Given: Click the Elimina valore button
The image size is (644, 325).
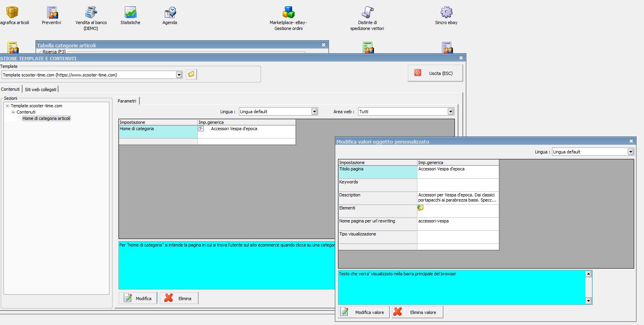Looking at the screenshot, I should (x=417, y=312).
